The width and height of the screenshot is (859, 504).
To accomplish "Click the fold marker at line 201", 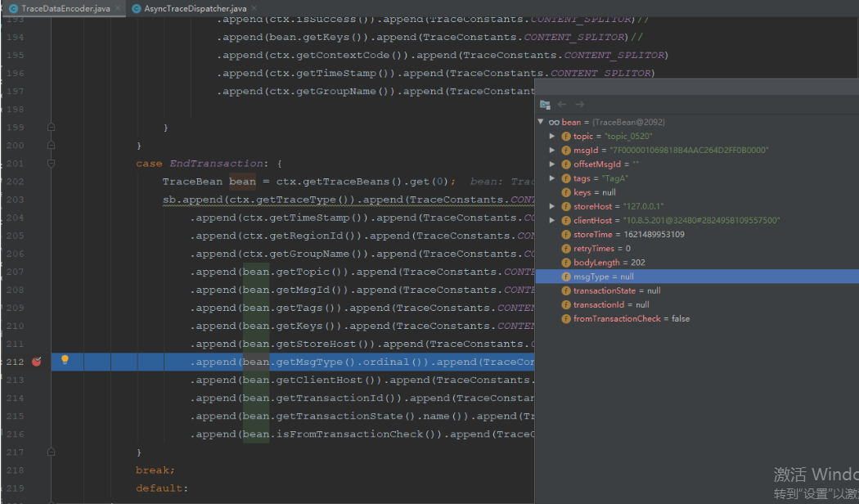I will pos(51,163).
